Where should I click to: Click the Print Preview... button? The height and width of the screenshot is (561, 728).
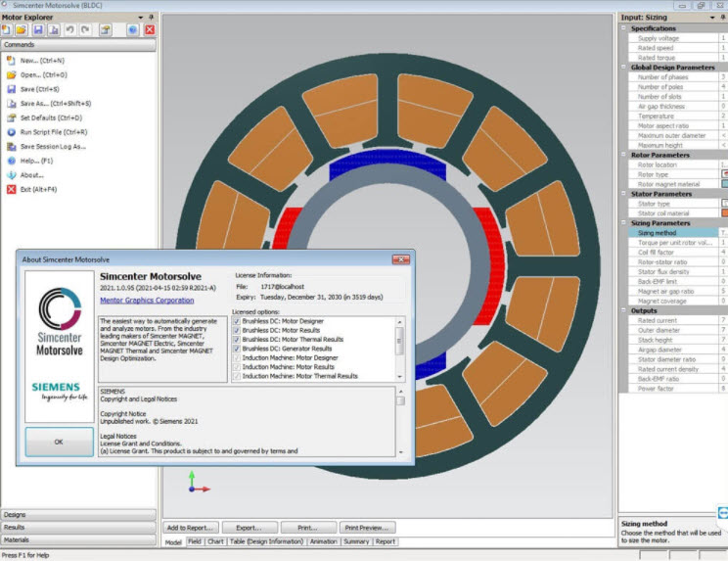367,528
